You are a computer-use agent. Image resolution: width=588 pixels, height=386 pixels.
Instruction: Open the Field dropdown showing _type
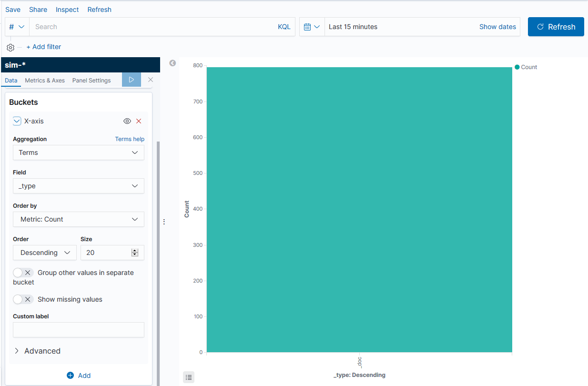coord(78,186)
